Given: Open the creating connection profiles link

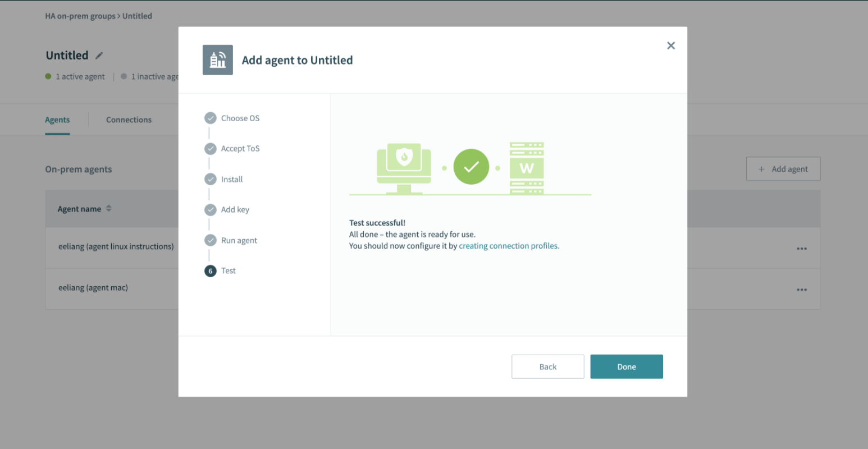Looking at the screenshot, I should 509,246.
